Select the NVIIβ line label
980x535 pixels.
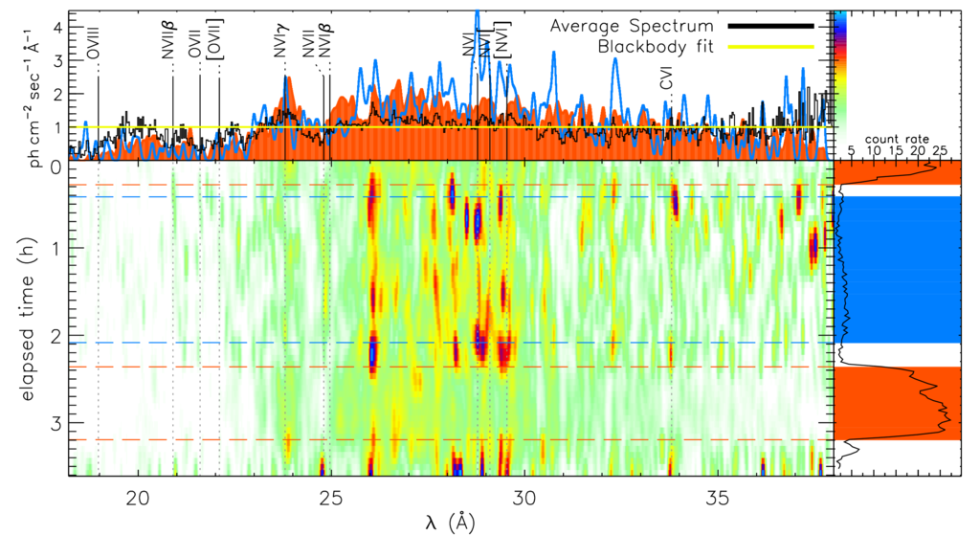point(168,40)
